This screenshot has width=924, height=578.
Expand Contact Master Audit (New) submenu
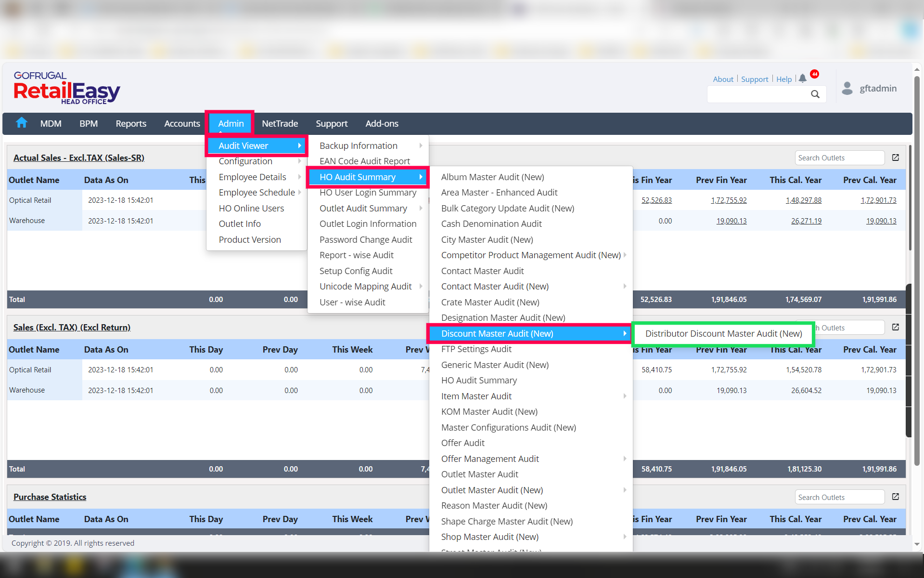pos(625,286)
